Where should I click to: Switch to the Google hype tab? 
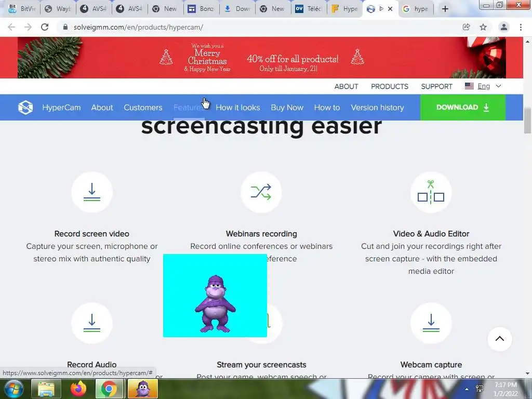coord(416,9)
